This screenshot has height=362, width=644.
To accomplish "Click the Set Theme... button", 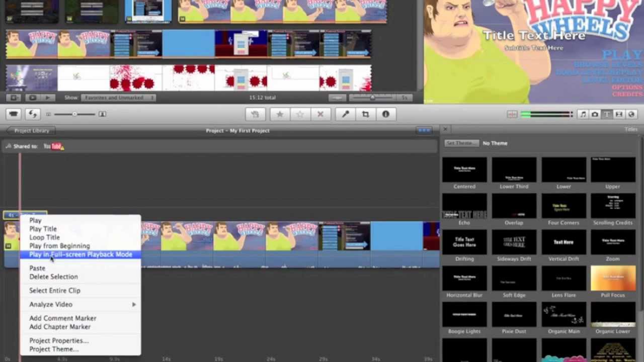I will pyautogui.click(x=460, y=143).
